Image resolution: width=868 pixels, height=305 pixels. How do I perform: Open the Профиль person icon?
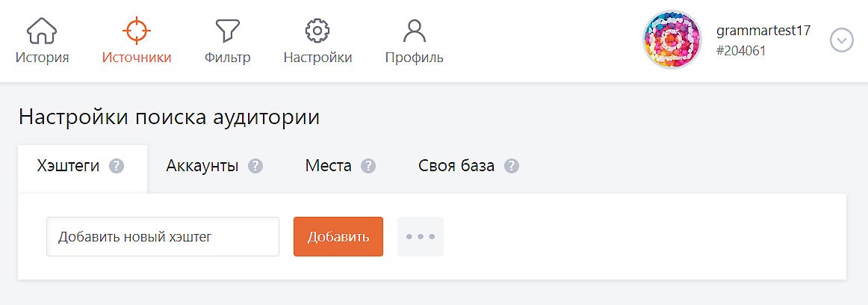tap(414, 31)
